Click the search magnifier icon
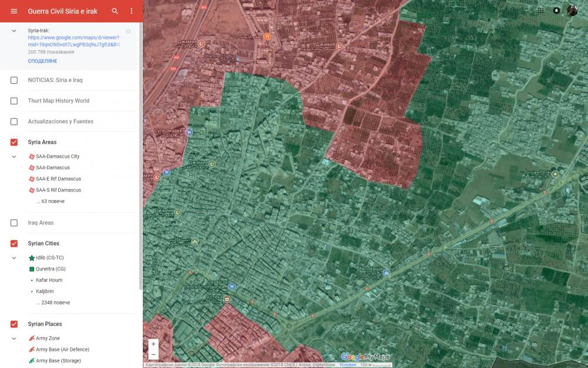The width and height of the screenshot is (588, 368). click(115, 11)
